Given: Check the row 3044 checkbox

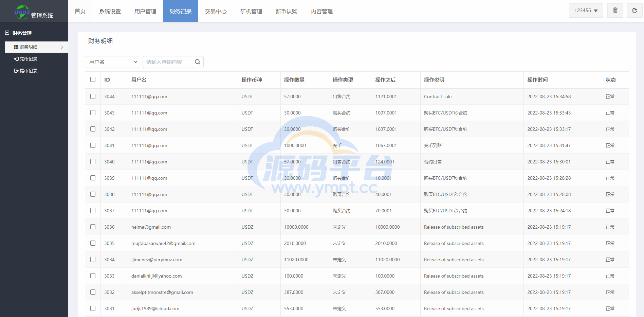Looking at the screenshot, I should pyautogui.click(x=93, y=96).
